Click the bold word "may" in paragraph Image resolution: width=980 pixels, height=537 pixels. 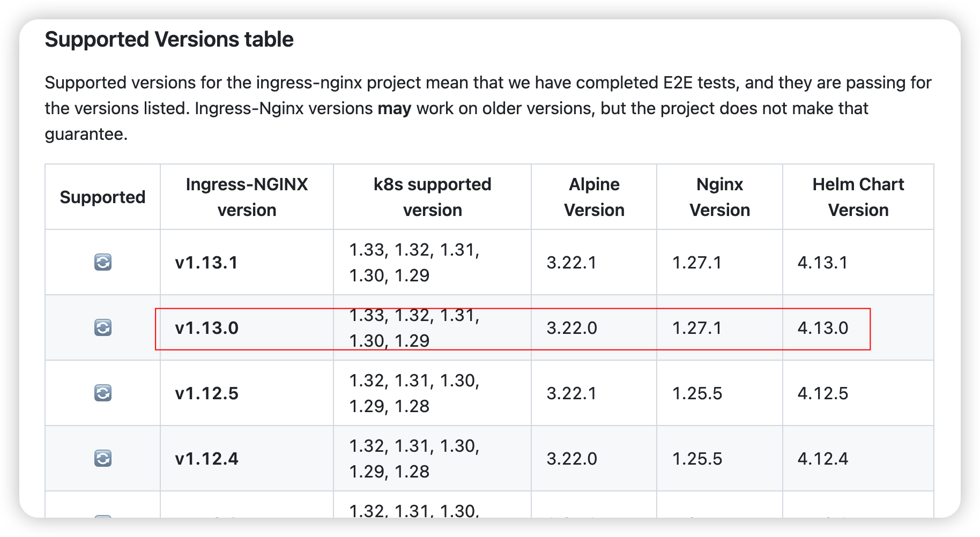point(394,108)
